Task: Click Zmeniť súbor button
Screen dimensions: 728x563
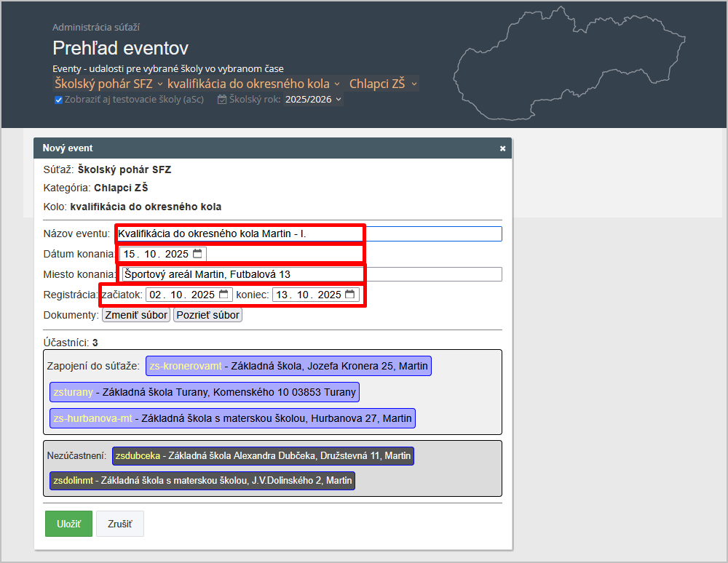Action: coord(136,315)
